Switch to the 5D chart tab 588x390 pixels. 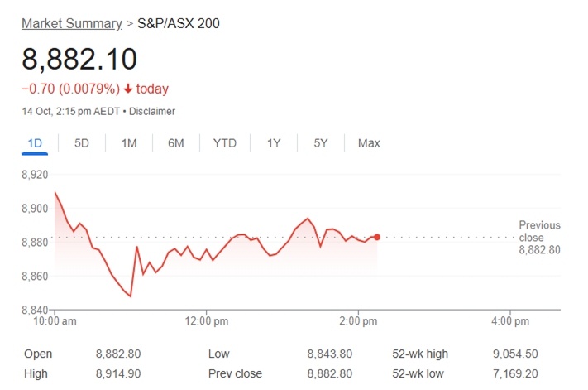(x=82, y=143)
